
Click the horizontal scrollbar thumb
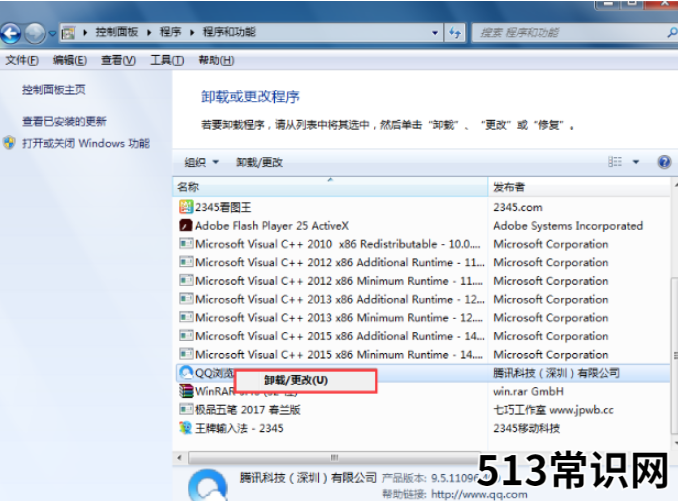pyautogui.click(x=334, y=458)
